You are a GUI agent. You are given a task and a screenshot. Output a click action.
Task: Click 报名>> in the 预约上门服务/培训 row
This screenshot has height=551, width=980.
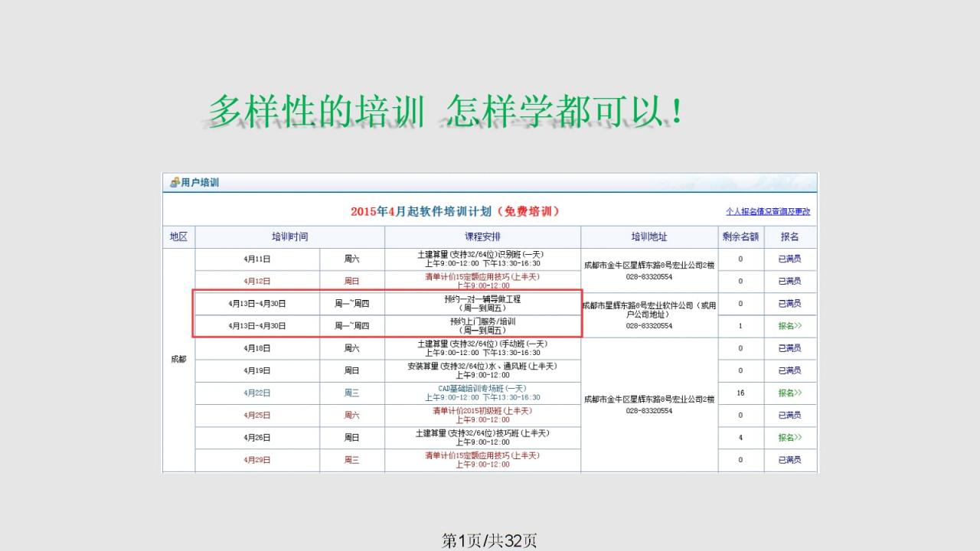coord(790,325)
